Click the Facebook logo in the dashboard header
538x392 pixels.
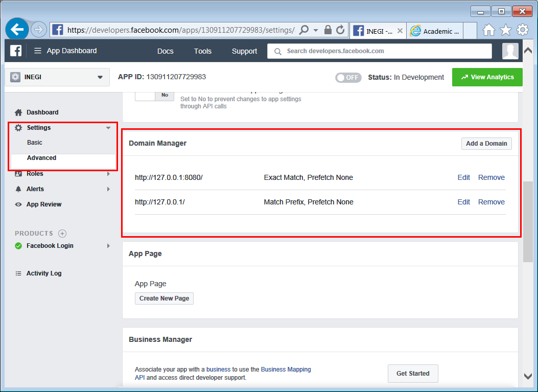coord(16,51)
